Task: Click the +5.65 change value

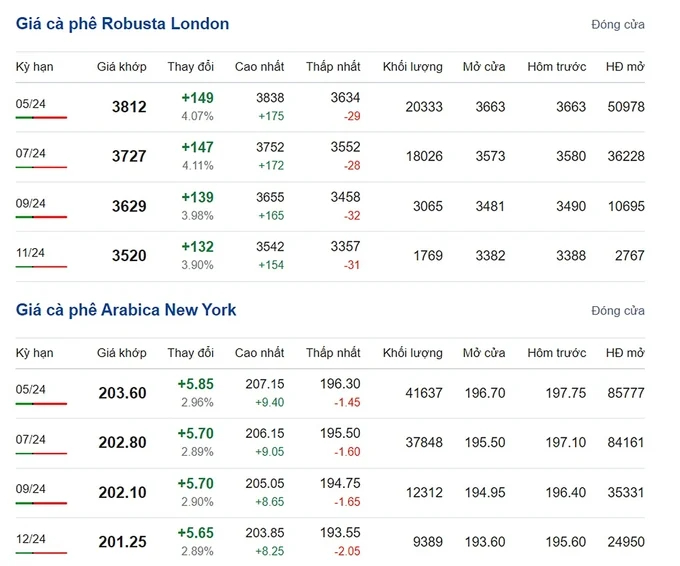Action: pos(196,533)
